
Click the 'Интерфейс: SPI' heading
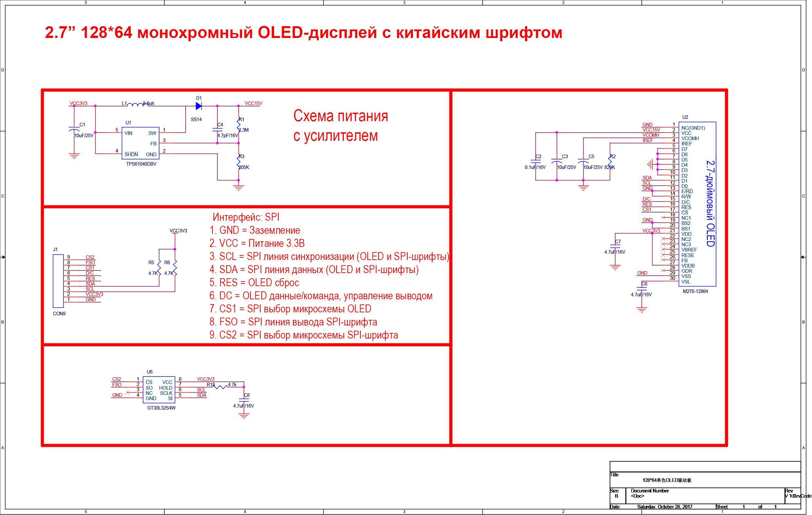tap(246, 217)
